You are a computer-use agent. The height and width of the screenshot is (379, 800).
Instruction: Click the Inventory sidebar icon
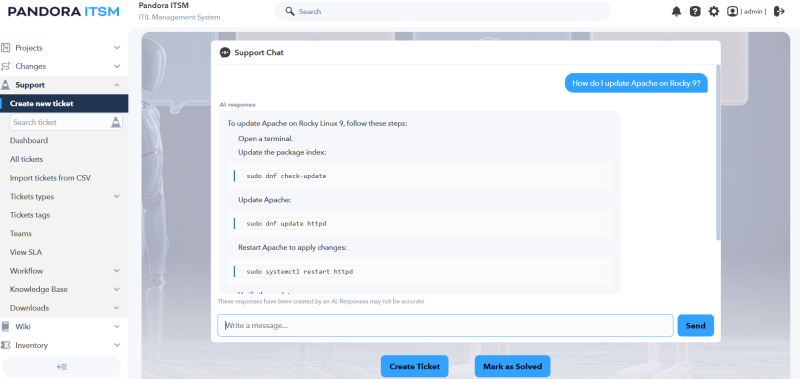[x=6, y=345]
